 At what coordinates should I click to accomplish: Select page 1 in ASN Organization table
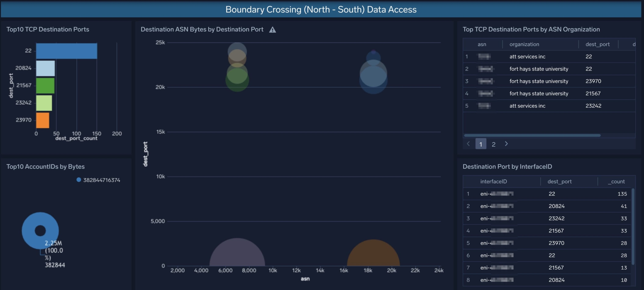(481, 144)
